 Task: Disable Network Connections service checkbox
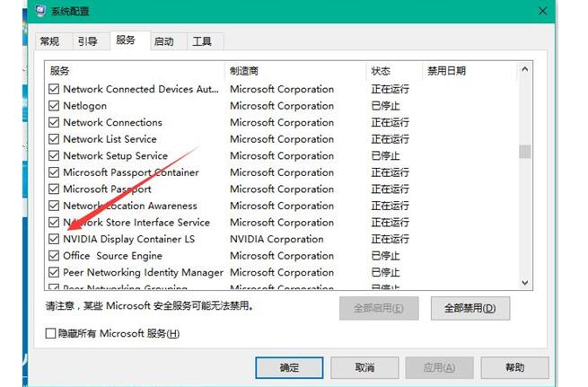(54, 123)
